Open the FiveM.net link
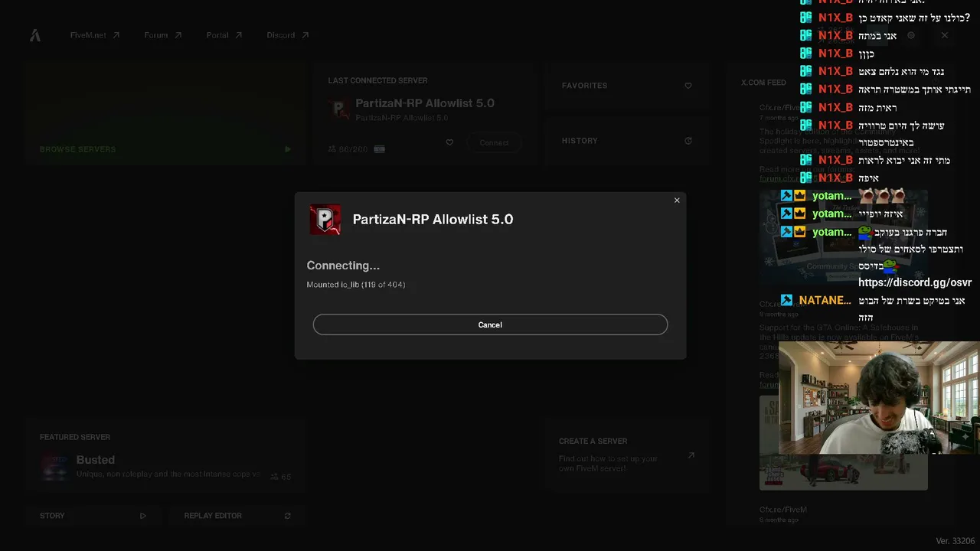Viewport: 980px width, 551px height. (x=95, y=35)
